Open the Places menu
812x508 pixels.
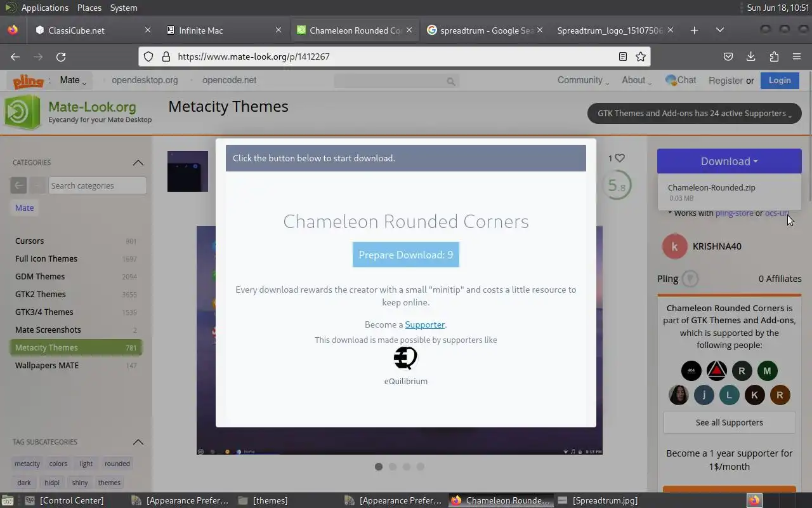tap(89, 8)
